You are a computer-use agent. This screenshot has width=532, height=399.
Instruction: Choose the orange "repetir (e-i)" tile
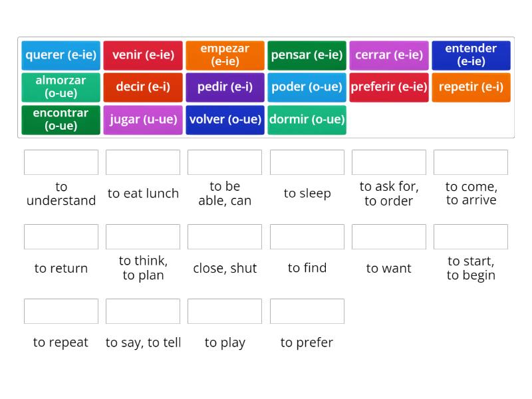pyautogui.click(x=471, y=87)
